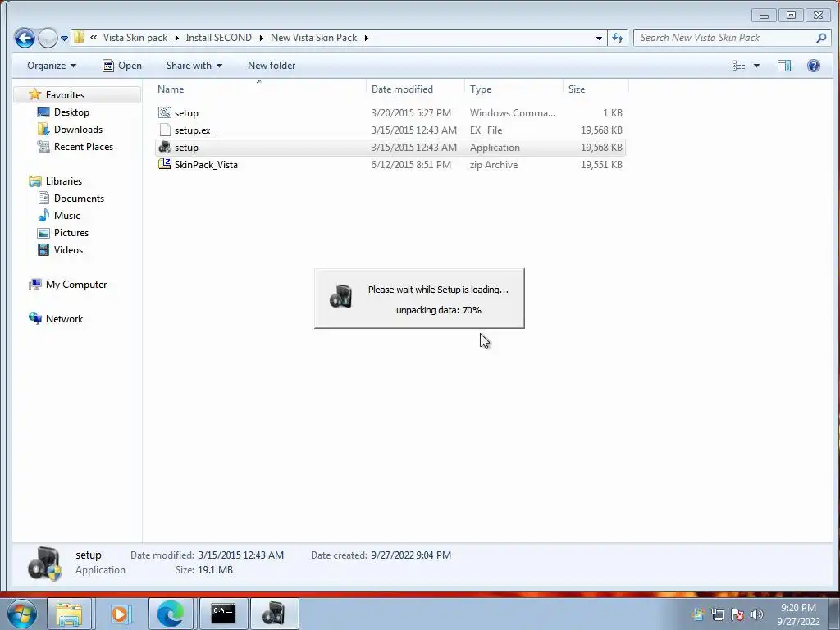
Task: Open the Help icon
Action: click(813, 66)
